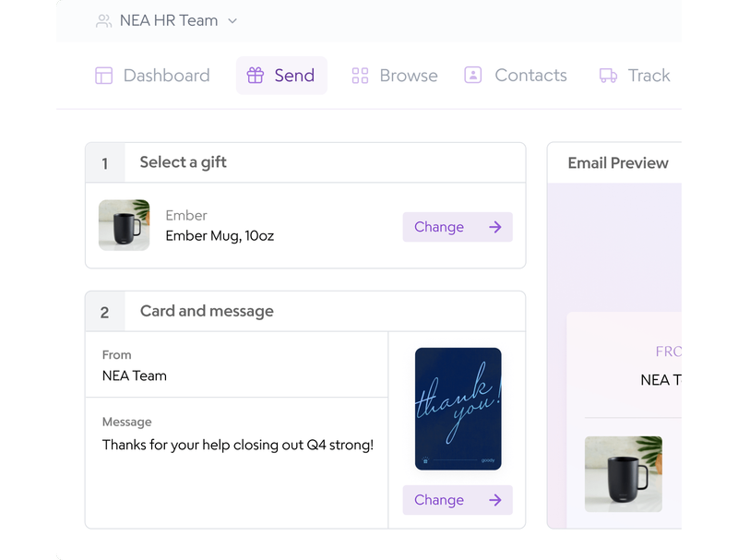Open the Dashboard tab
The width and height of the screenshot is (738, 560).
pos(166,76)
